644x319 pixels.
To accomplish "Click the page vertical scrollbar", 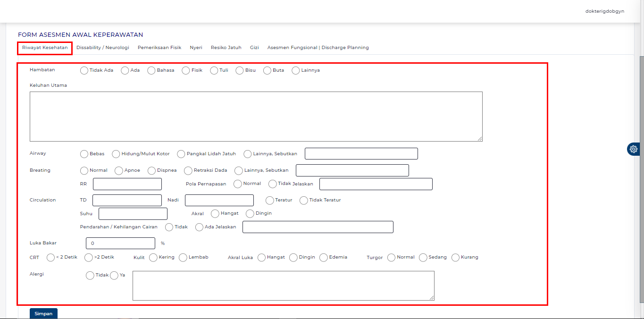I will [x=640, y=142].
